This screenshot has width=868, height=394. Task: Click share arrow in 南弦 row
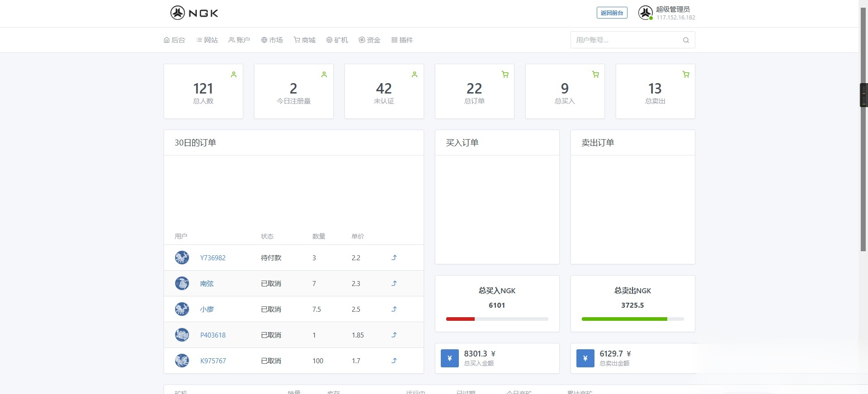[x=394, y=283]
